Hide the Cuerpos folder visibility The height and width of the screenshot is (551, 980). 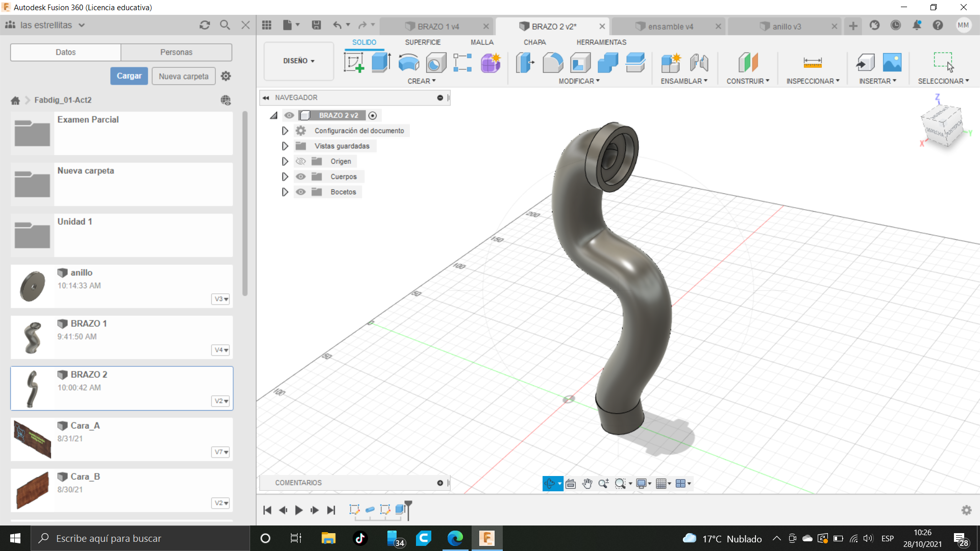[x=301, y=177]
